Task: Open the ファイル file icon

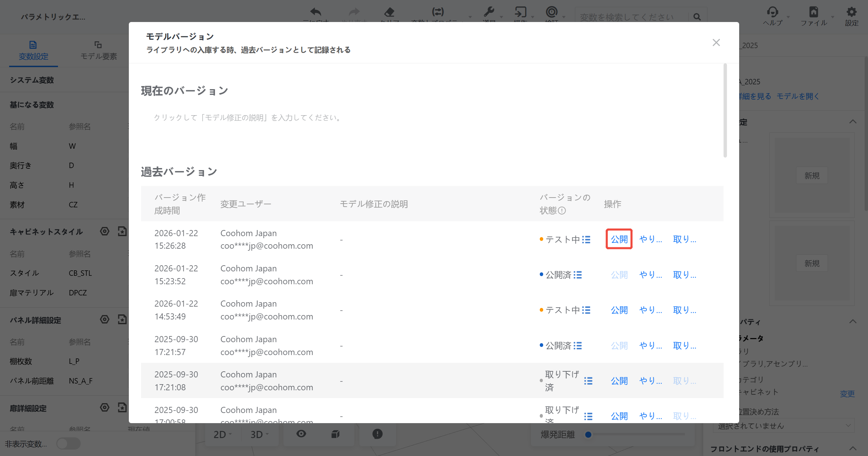Action: pyautogui.click(x=813, y=12)
